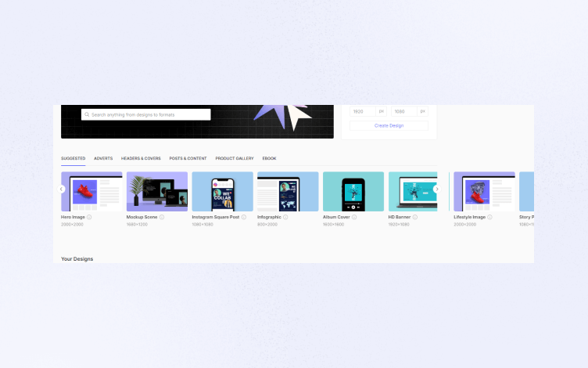Click the 1600×1600 size text
The width and height of the screenshot is (588, 368).
(x=333, y=225)
